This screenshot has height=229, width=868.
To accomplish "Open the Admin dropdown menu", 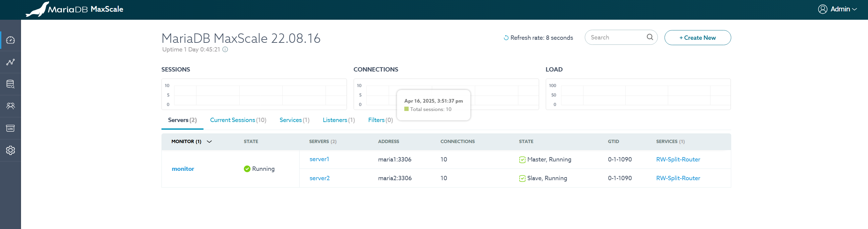I will pos(837,9).
